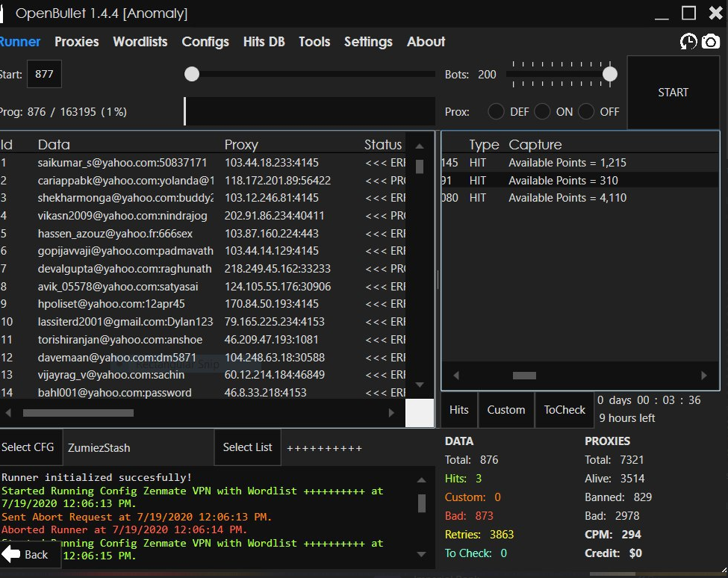Click the camera screenshot icon
Viewport: 728px width, 578px height.
click(x=710, y=42)
